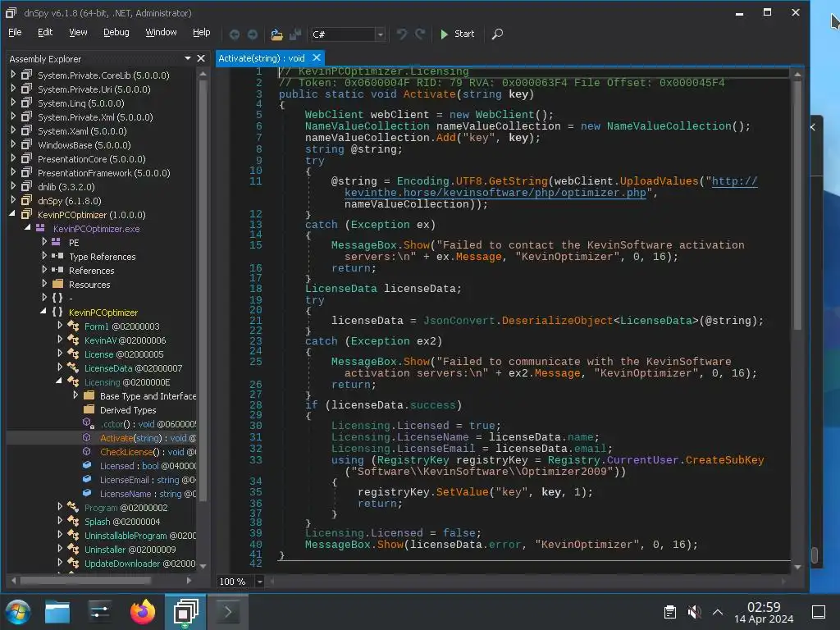Open the Window menu
The width and height of the screenshot is (840, 630).
click(161, 32)
